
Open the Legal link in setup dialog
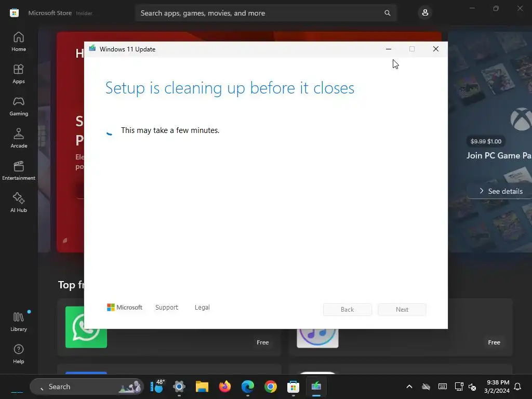(202, 308)
